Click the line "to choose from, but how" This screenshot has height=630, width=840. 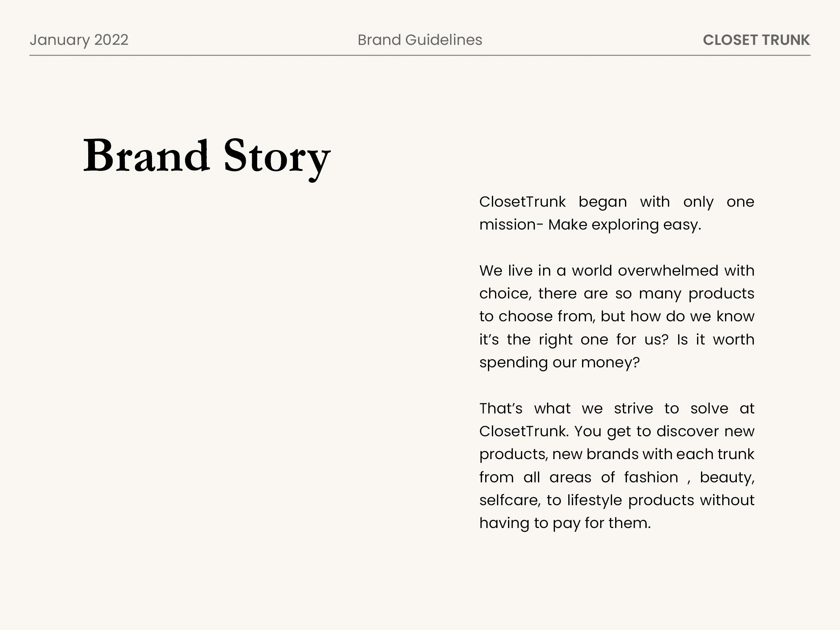point(616,316)
